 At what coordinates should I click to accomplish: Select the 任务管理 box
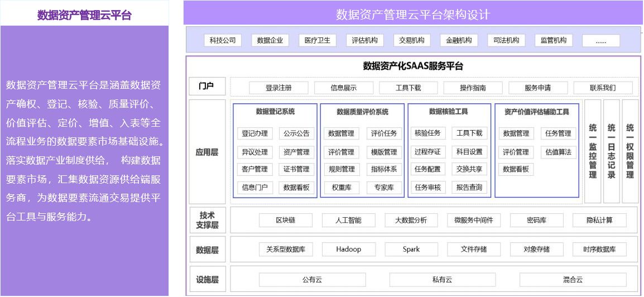[558, 133]
